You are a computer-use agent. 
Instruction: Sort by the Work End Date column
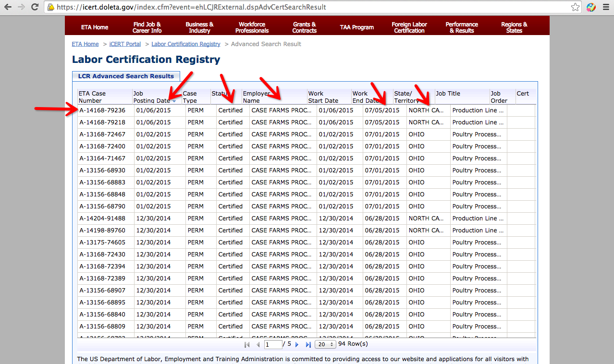372,97
